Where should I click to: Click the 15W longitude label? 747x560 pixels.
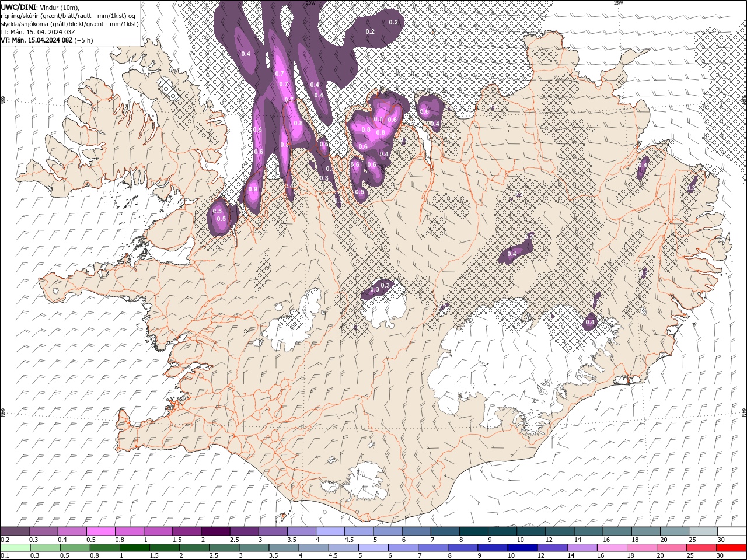pyautogui.click(x=618, y=3)
